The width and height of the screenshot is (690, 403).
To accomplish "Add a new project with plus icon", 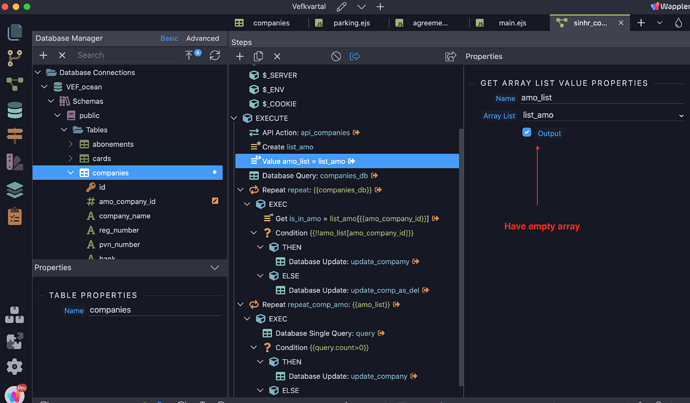I will [x=380, y=7].
